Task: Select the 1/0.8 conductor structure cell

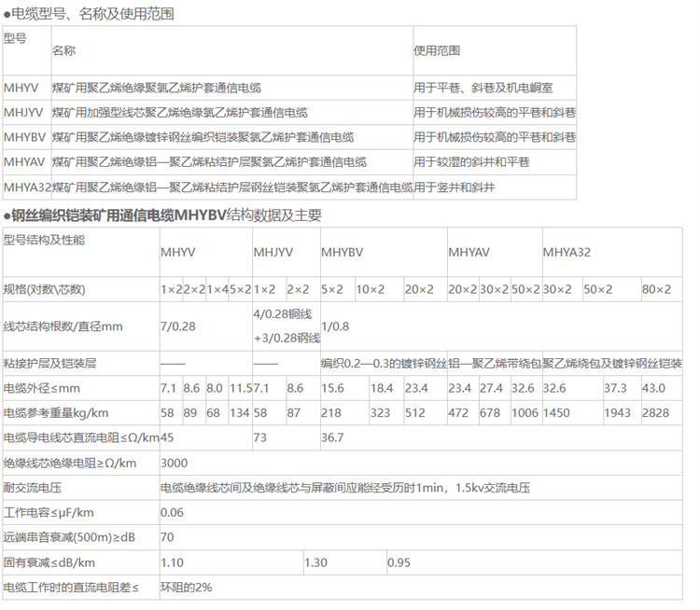Action: [x=336, y=326]
